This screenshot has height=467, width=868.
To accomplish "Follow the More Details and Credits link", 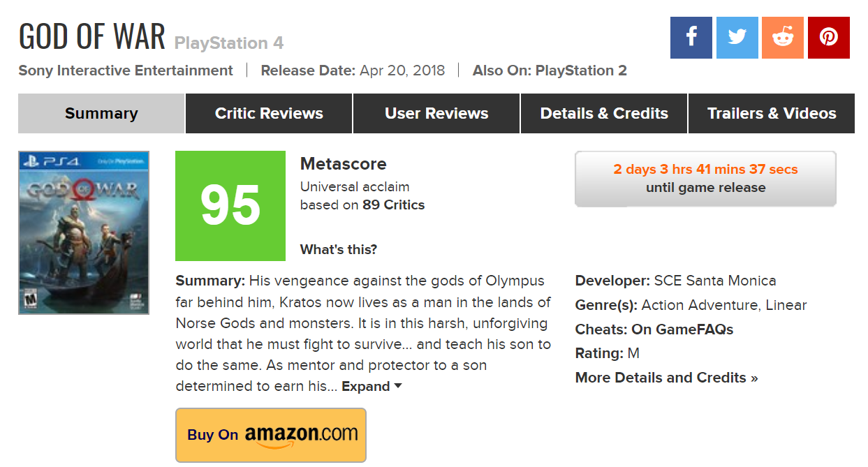I will pyautogui.click(x=666, y=378).
